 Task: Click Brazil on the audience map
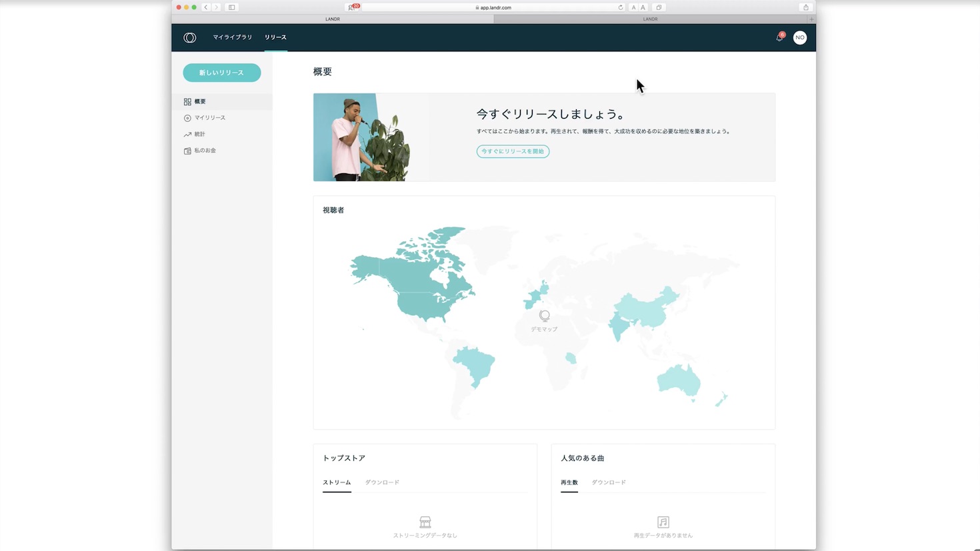(475, 366)
